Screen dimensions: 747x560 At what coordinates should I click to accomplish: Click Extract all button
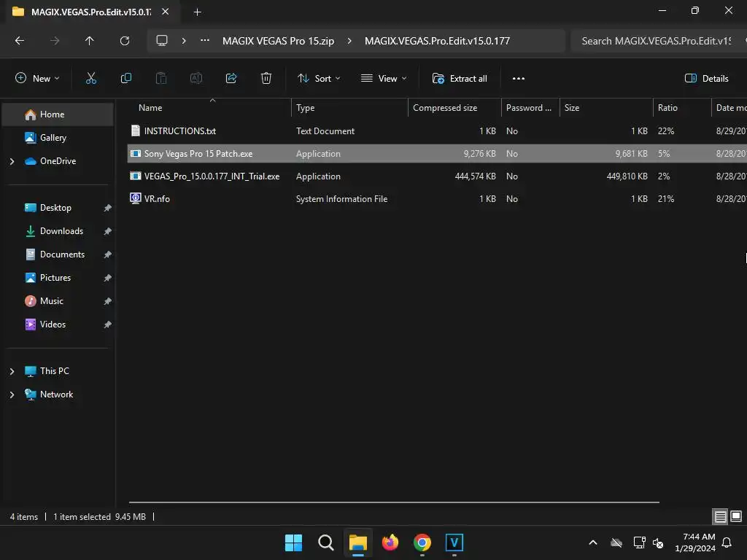pos(460,79)
